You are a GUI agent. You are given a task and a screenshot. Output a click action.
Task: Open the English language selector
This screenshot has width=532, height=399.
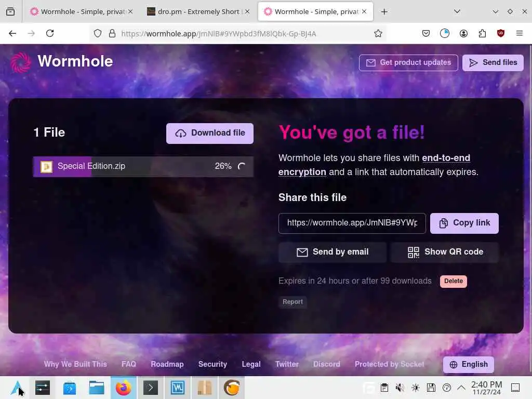468,364
